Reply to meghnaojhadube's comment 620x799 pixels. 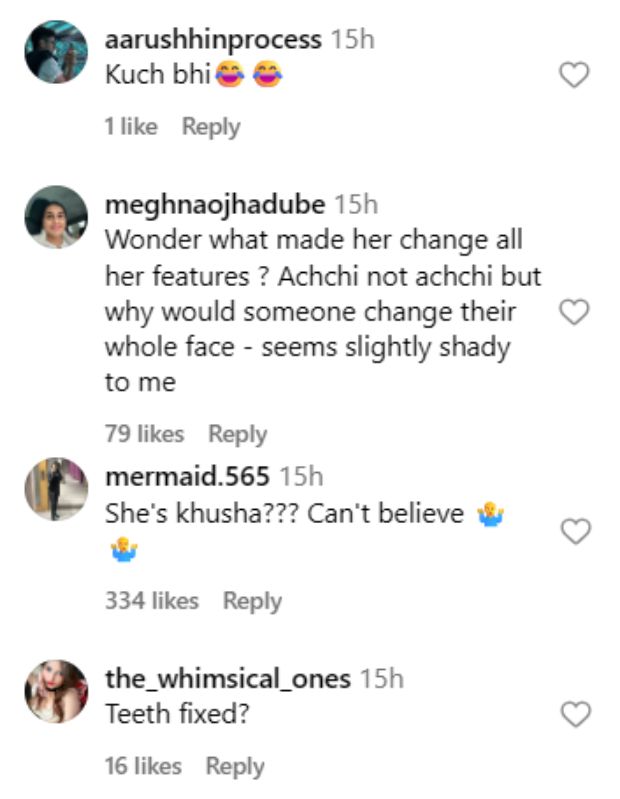(x=237, y=434)
